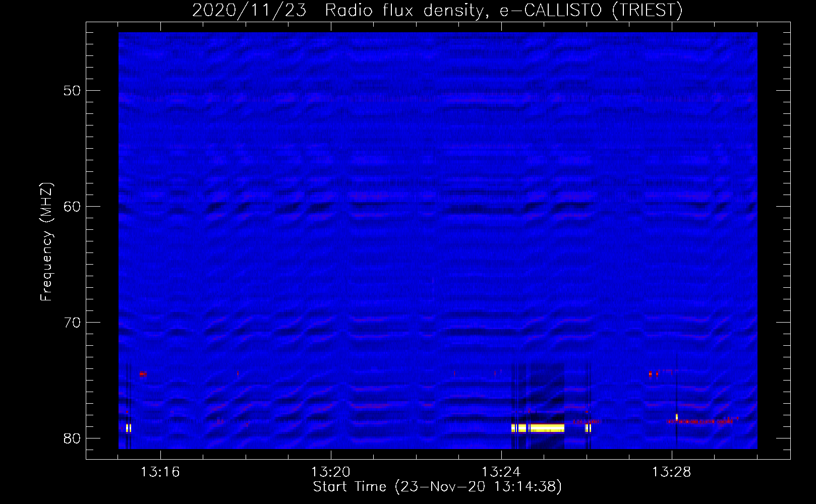
Task: Click the long yellow burst near 13:25
Action: (x=538, y=428)
